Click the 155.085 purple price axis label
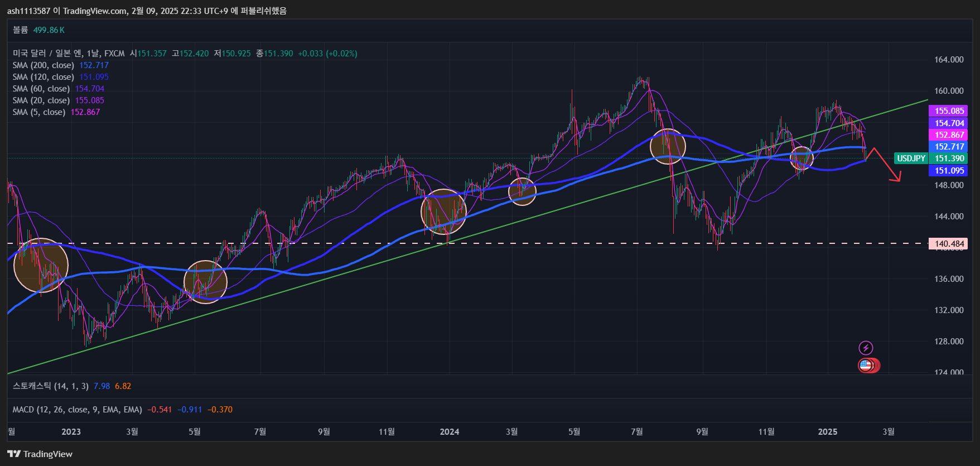 949,111
